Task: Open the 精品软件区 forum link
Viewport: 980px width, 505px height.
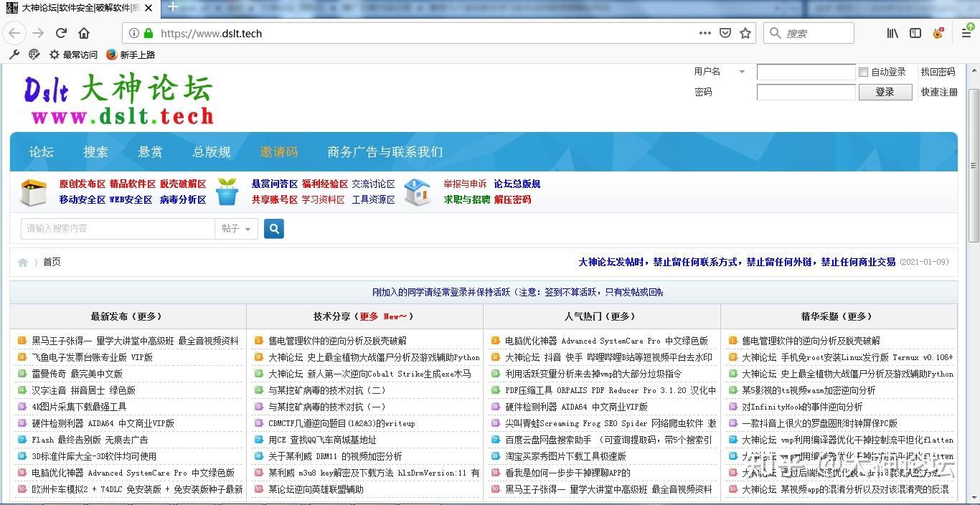Action: tap(133, 184)
